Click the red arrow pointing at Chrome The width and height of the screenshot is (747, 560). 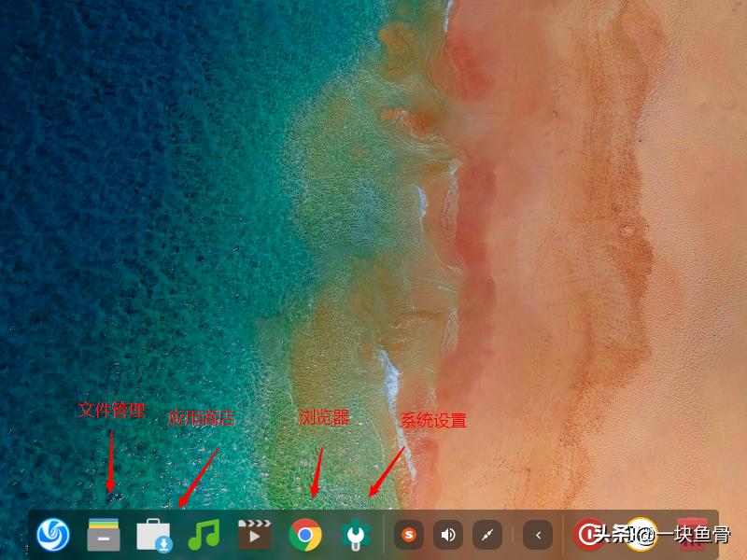[x=318, y=471]
